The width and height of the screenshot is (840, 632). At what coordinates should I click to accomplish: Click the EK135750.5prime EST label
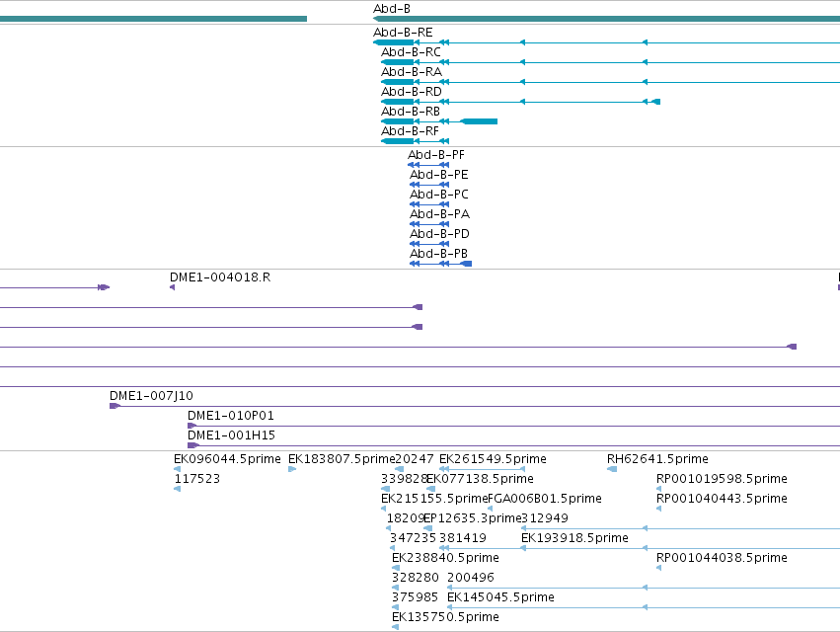[445, 617]
